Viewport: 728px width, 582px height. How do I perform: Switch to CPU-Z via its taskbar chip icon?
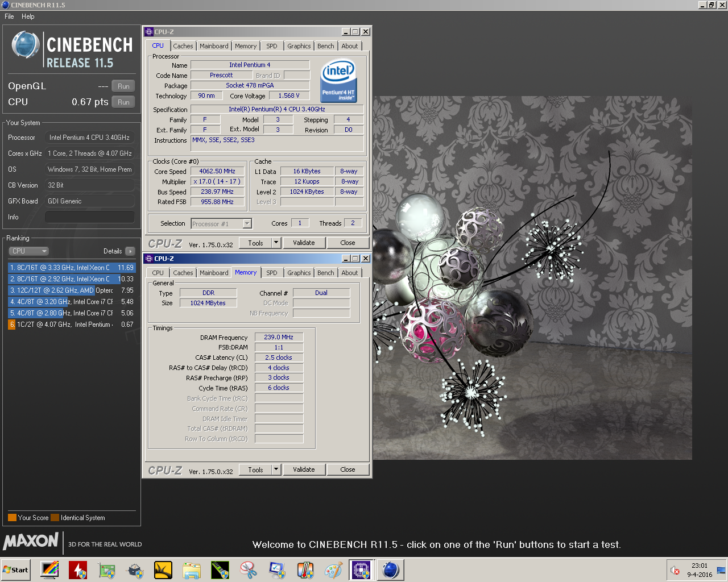pos(362,569)
